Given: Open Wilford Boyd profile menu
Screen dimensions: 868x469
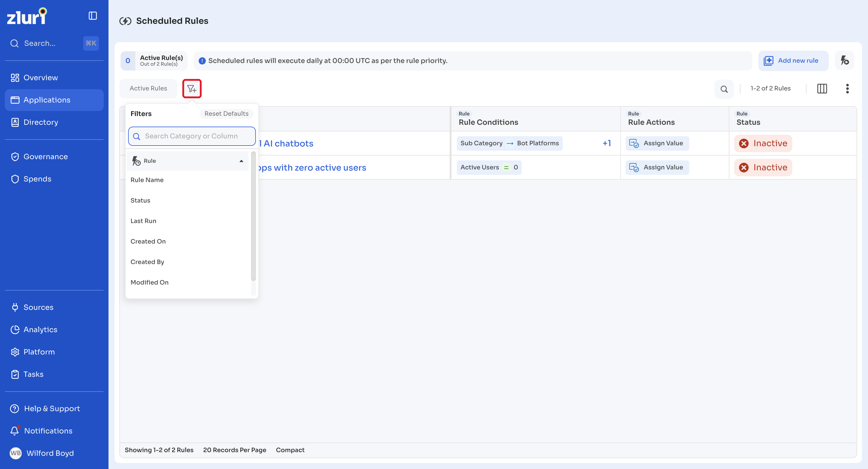Looking at the screenshot, I should pos(54,453).
